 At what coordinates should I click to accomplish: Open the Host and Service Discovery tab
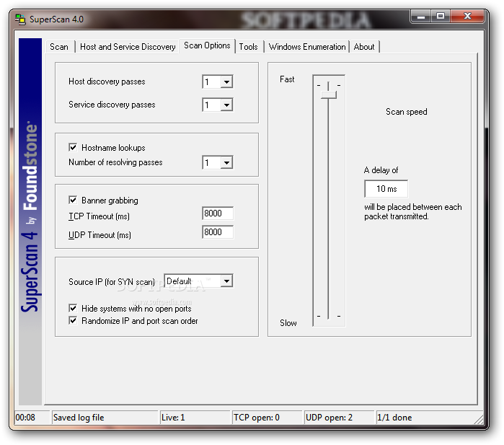point(128,47)
